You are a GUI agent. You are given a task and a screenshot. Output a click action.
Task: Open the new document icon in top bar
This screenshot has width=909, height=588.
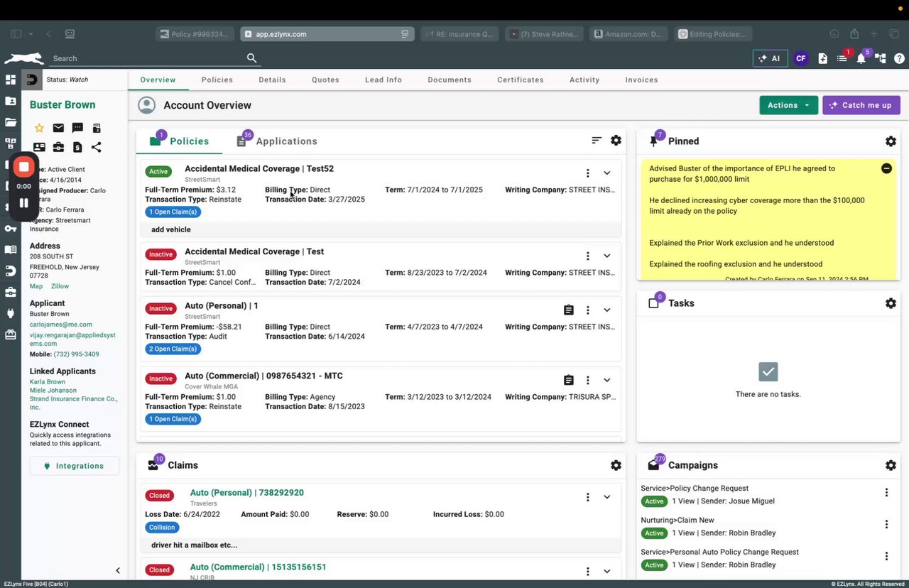pyautogui.click(x=822, y=58)
